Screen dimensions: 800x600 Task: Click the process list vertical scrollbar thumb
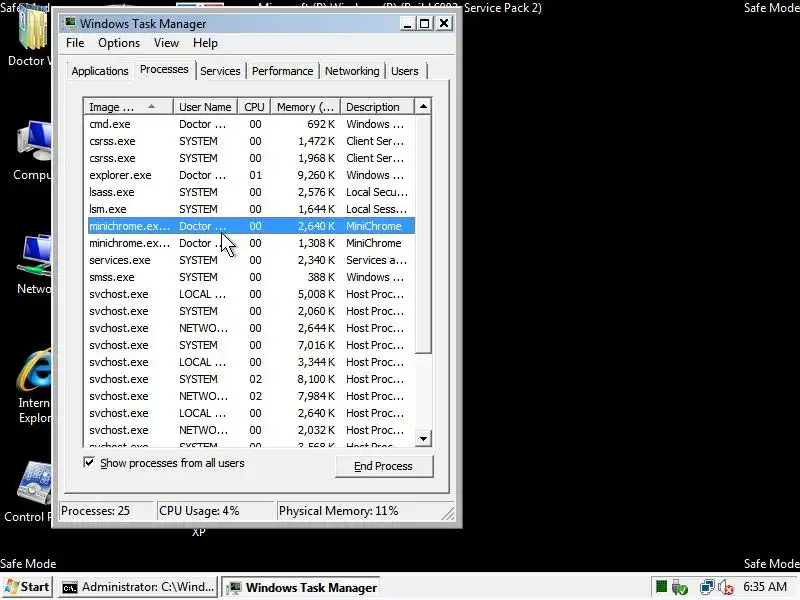pos(423,234)
